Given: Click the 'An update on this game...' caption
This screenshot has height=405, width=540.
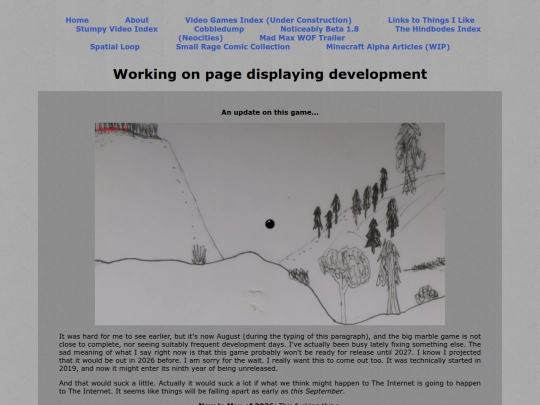Looking at the screenshot, I should click(270, 113).
